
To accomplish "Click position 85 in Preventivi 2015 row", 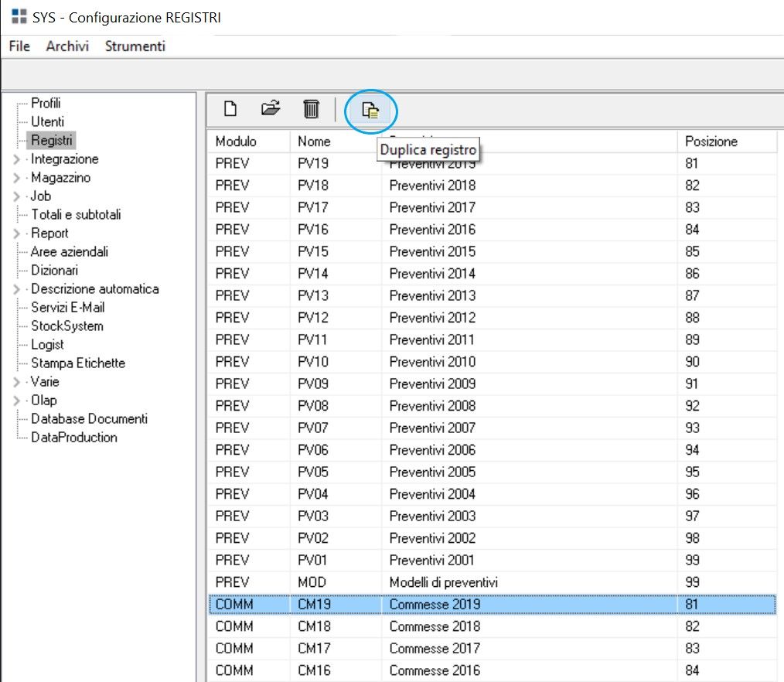I will (693, 251).
